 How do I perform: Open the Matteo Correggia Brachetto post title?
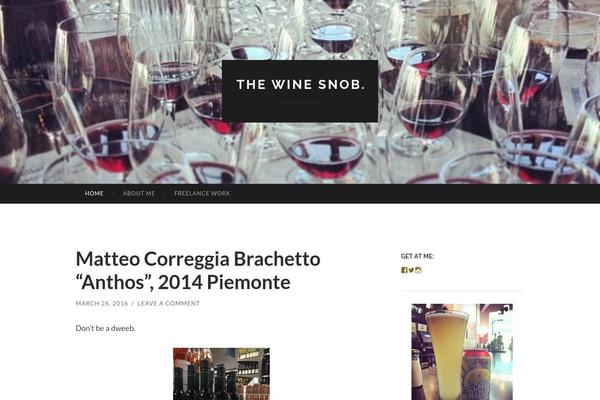pos(198,270)
